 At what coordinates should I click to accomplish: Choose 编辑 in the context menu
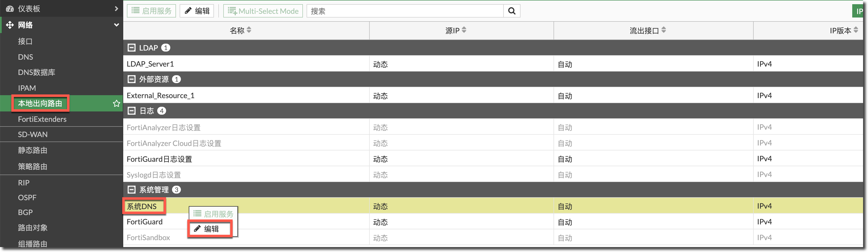pos(210,229)
